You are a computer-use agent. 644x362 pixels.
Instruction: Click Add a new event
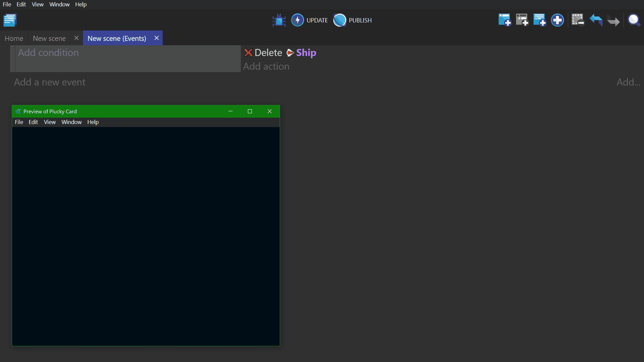point(50,82)
